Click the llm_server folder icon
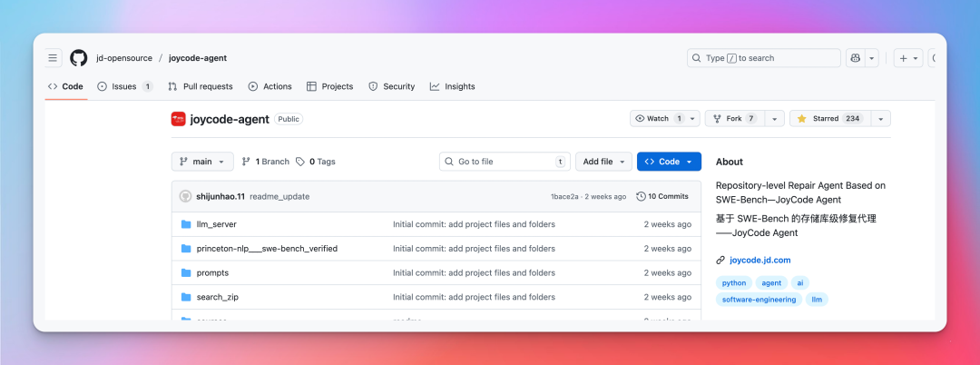The width and height of the screenshot is (980, 365). [186, 223]
